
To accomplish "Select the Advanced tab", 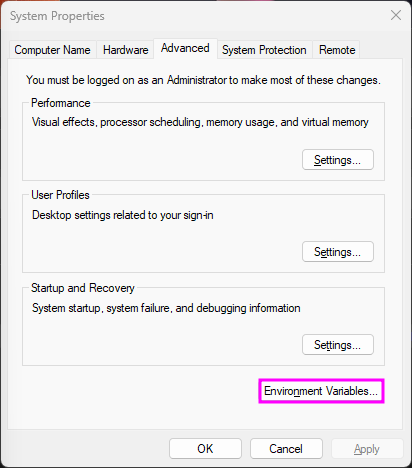I will tap(185, 48).
